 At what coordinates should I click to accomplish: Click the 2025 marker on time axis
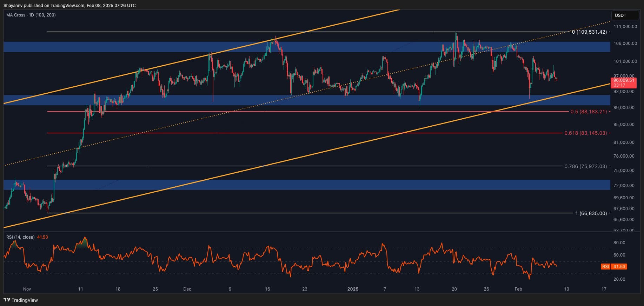click(353, 289)
